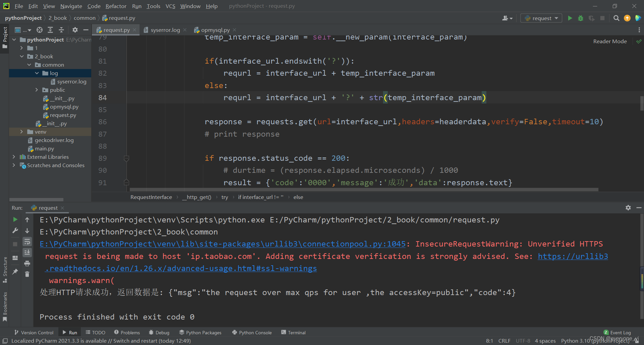Screen dimensions: 644x345
Task: Collapse the pythonProject root folder
Action: coord(14,40)
